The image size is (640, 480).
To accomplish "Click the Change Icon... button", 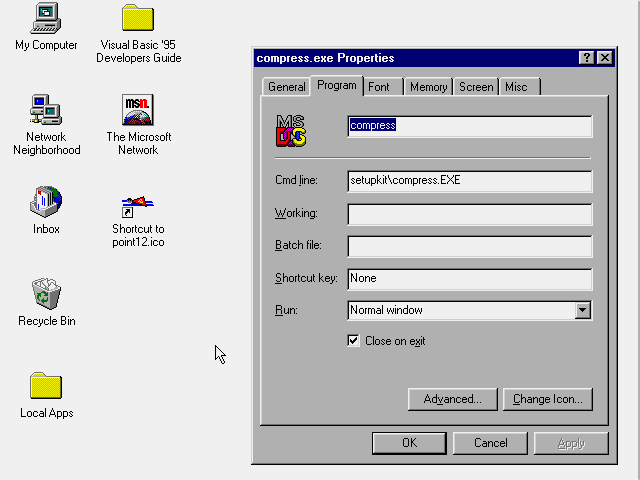I will 547,399.
